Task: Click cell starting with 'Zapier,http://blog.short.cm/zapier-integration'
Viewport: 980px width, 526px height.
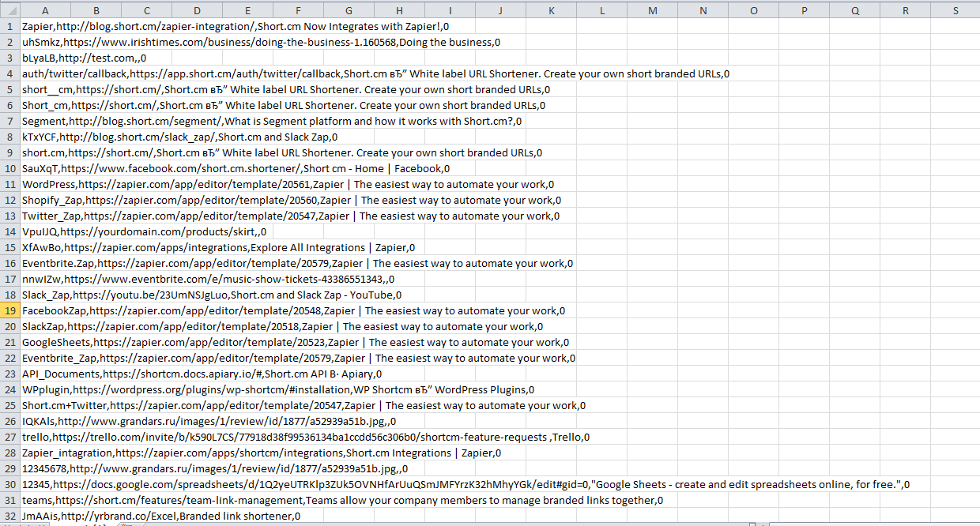Action: point(235,26)
